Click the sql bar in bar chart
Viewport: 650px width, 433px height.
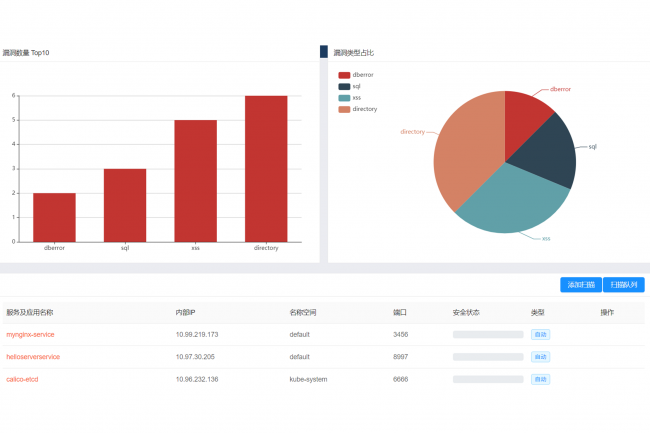coord(125,205)
